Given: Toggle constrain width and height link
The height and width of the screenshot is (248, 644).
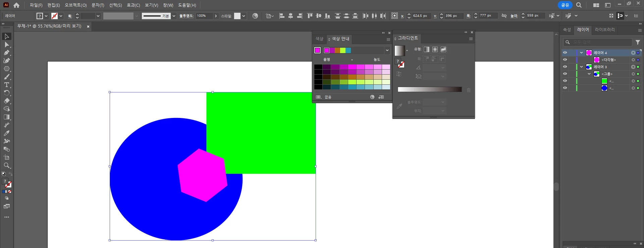Looking at the screenshot, I should 504,16.
